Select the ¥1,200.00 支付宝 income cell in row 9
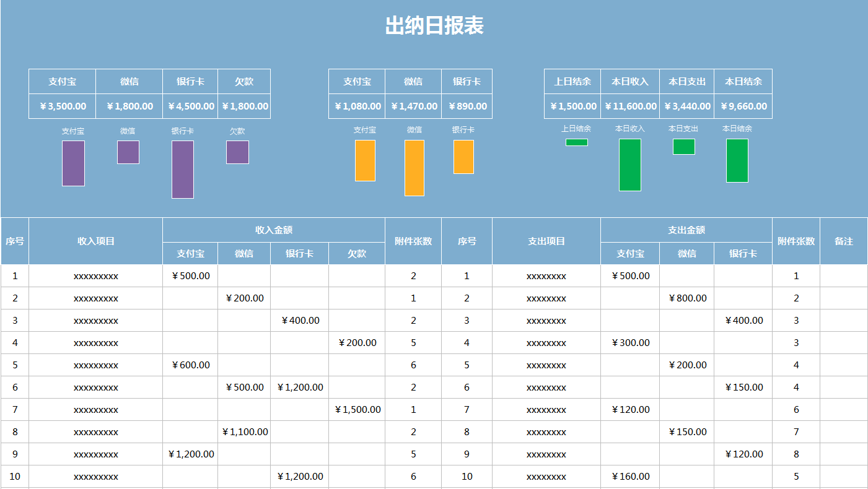 (190, 454)
